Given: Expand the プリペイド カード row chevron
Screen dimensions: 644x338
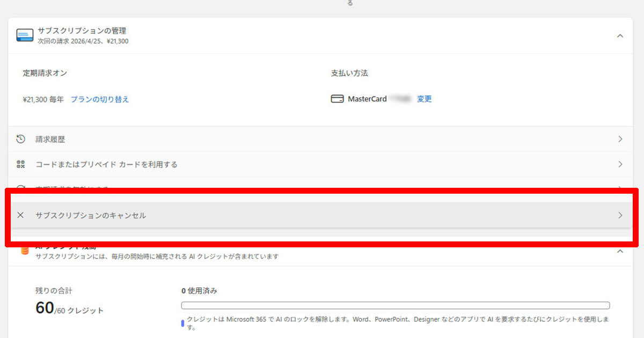Looking at the screenshot, I should point(620,164).
